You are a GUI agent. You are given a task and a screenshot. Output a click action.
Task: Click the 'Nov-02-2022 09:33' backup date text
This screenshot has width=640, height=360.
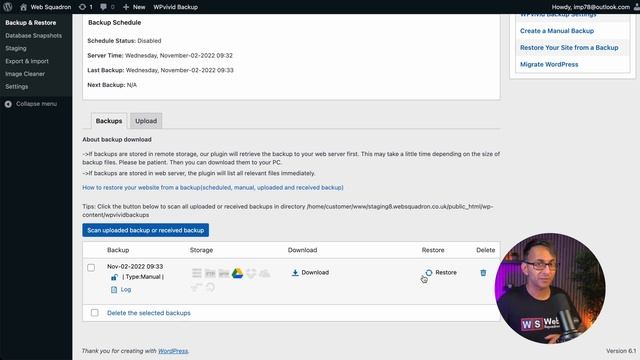tap(135, 266)
